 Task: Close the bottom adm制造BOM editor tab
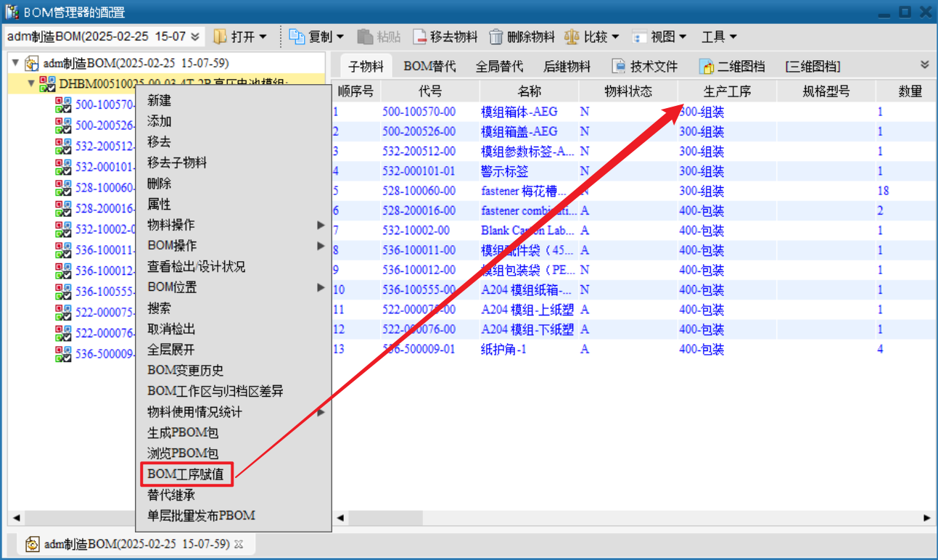(x=239, y=543)
